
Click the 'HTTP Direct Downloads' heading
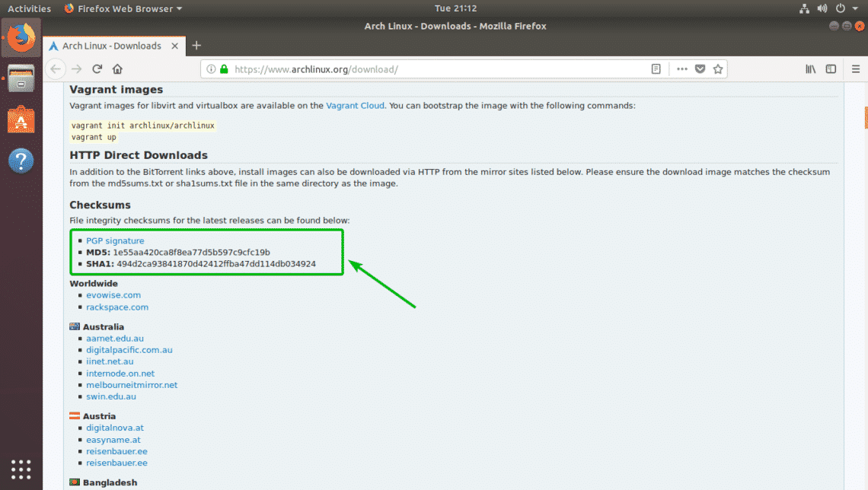139,155
